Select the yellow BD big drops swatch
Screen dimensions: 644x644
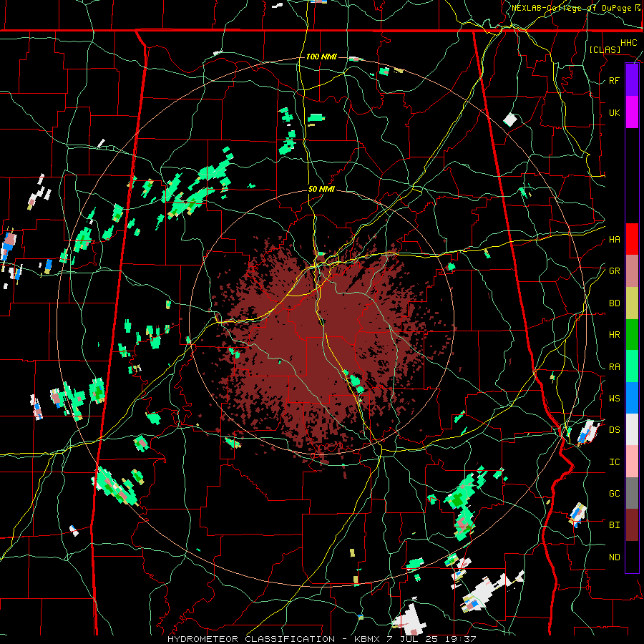(632, 303)
